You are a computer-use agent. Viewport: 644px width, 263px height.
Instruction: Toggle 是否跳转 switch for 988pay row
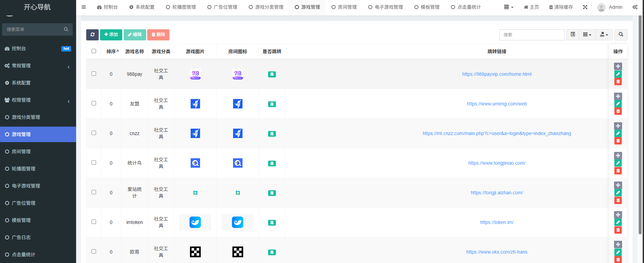pos(272,74)
